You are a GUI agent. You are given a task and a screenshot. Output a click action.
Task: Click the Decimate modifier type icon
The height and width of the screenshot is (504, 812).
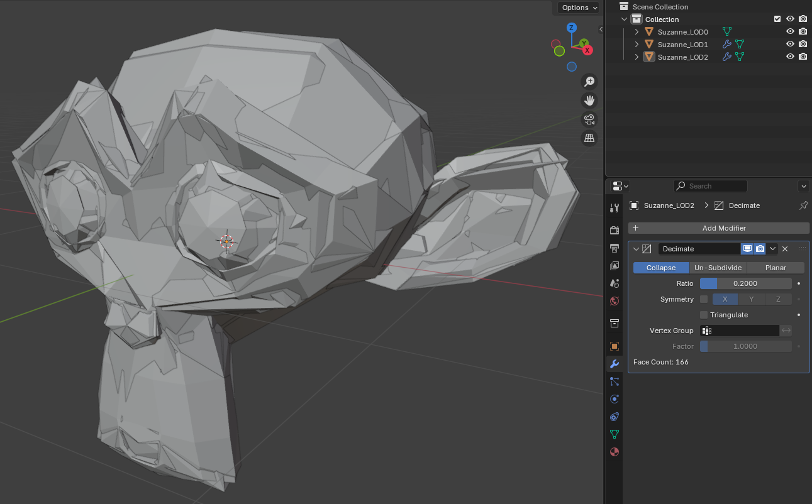pos(647,249)
